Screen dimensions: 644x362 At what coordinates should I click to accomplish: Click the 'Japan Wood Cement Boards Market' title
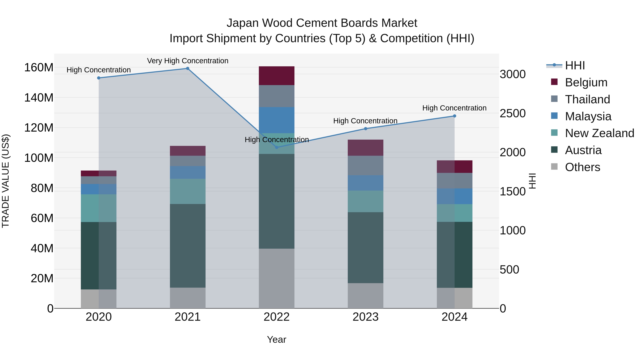click(x=322, y=23)
